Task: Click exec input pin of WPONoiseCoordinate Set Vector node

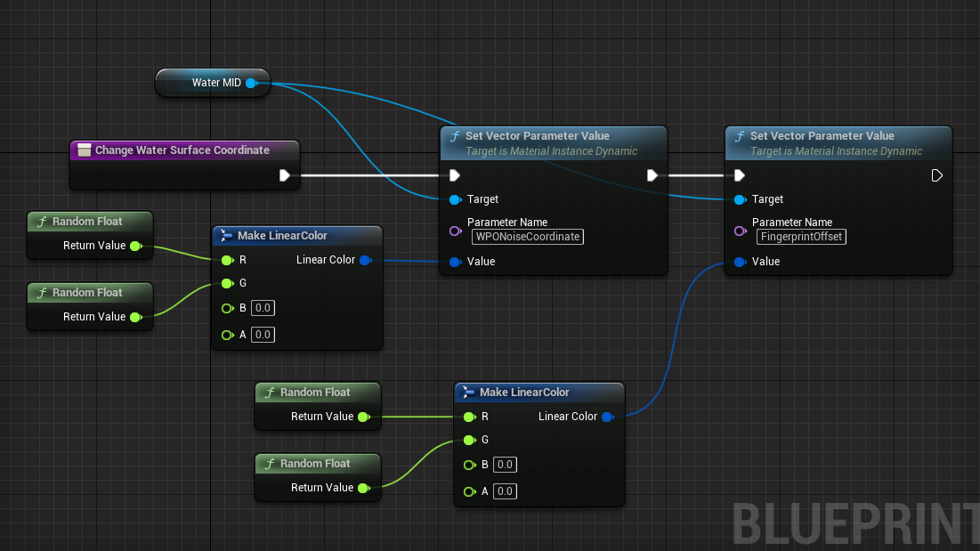Action: point(455,175)
